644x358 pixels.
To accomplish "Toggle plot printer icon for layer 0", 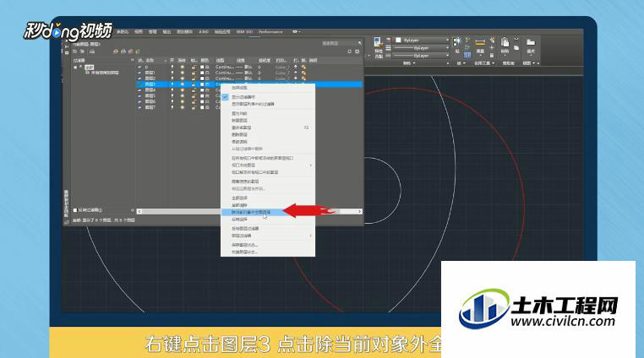I will [296, 67].
